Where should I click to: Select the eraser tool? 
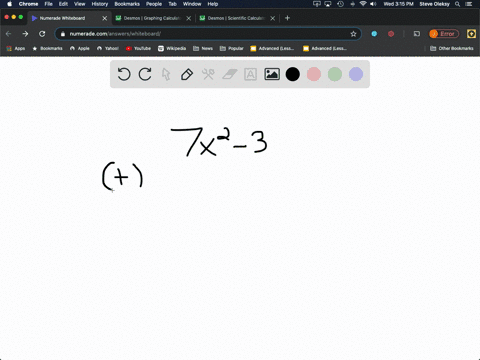click(x=230, y=74)
